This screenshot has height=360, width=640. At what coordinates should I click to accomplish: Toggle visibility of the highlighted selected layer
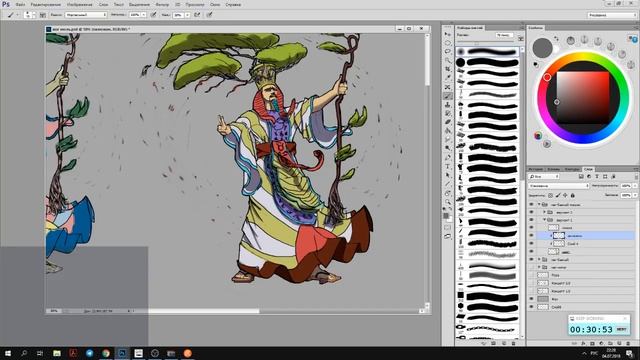point(531,236)
